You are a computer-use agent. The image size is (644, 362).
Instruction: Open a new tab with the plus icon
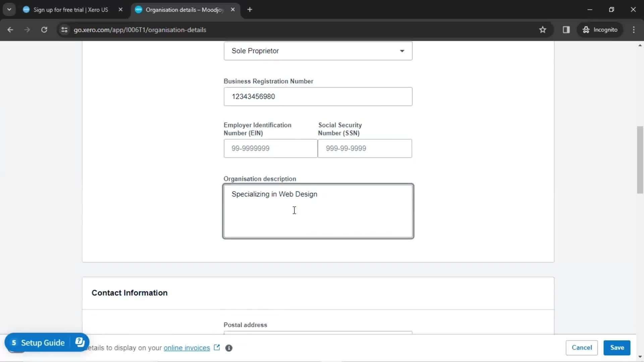(250, 10)
